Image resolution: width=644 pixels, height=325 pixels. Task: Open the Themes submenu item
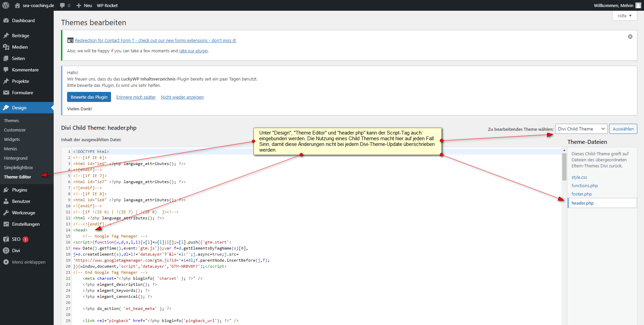[11, 120]
